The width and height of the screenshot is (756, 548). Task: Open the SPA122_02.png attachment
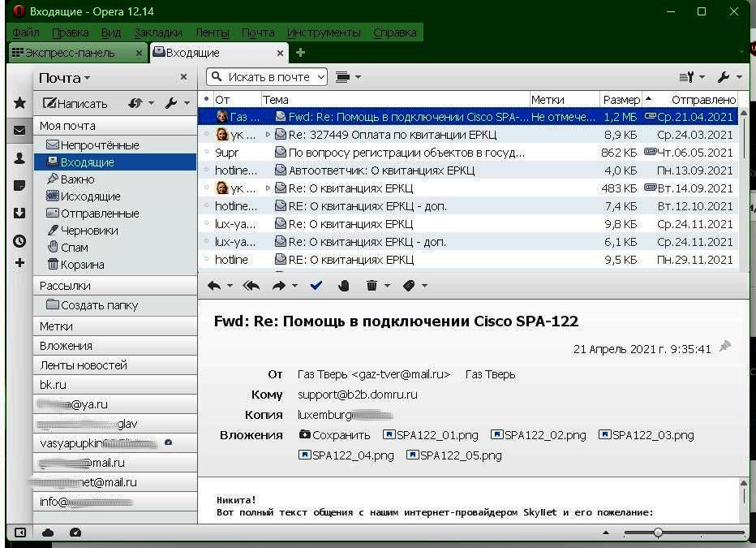[x=539, y=435]
